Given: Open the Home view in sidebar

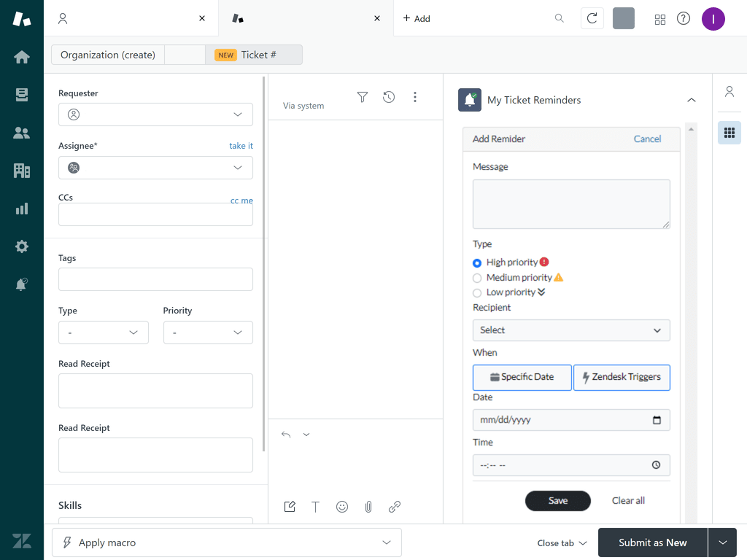Looking at the screenshot, I should tap(22, 57).
